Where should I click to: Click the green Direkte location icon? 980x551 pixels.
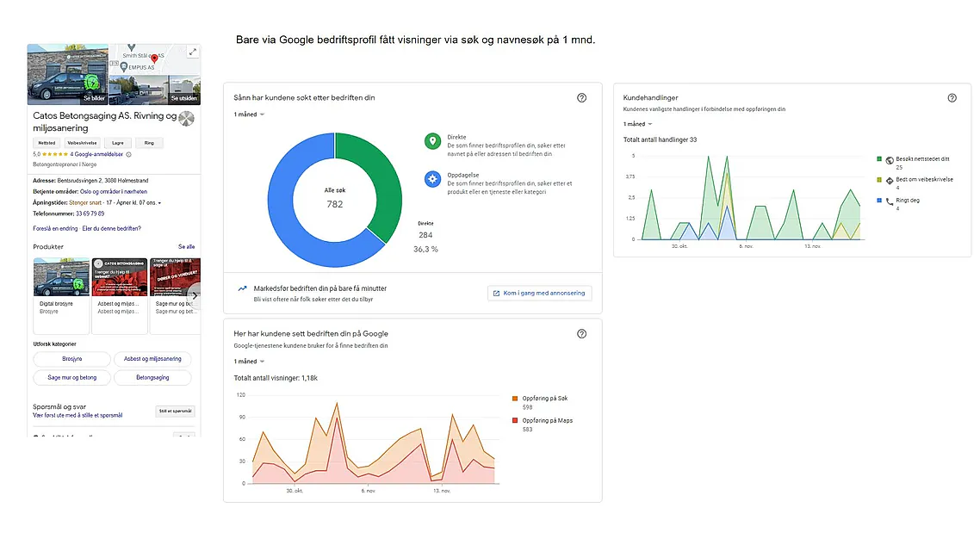click(x=432, y=141)
